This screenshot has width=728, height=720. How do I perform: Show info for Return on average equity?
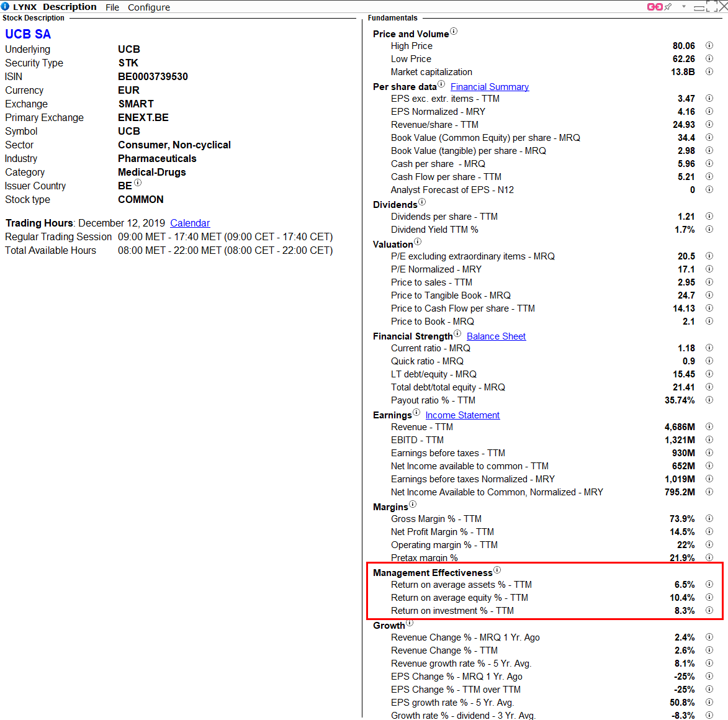[709, 598]
